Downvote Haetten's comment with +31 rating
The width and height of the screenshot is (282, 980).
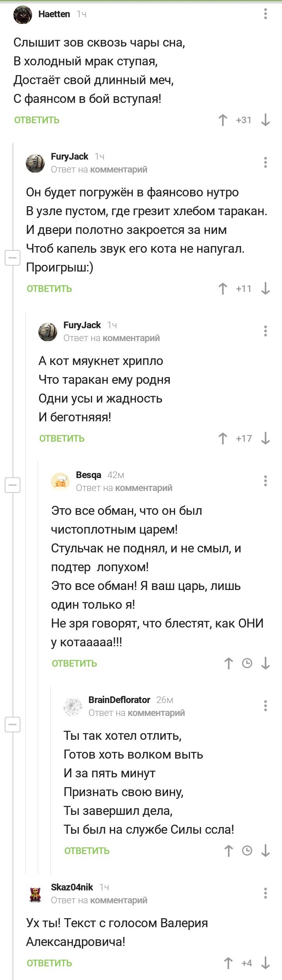tap(266, 120)
